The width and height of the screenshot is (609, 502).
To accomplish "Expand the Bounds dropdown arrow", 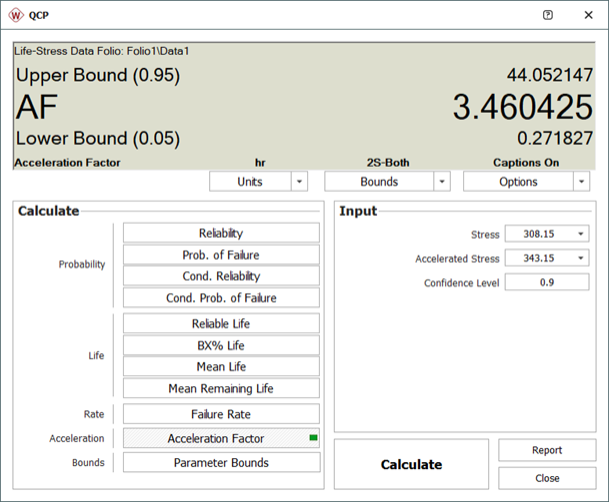I will point(441,182).
